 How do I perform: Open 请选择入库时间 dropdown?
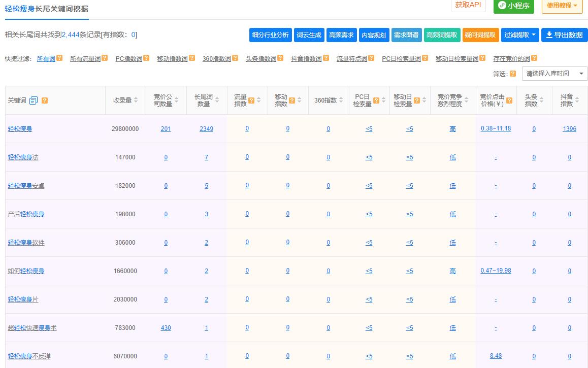pos(554,74)
